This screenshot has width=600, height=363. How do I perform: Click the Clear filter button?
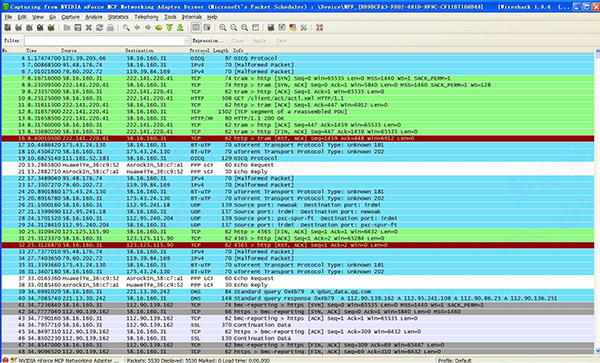point(237,41)
